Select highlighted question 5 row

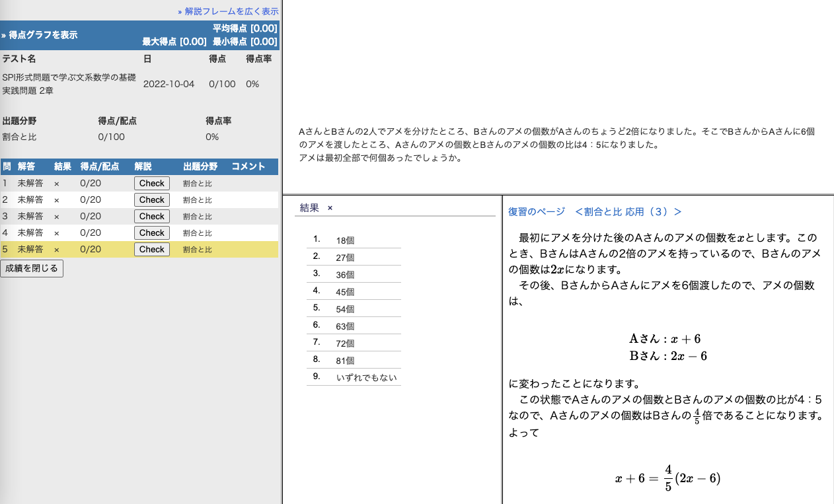[x=66, y=250]
